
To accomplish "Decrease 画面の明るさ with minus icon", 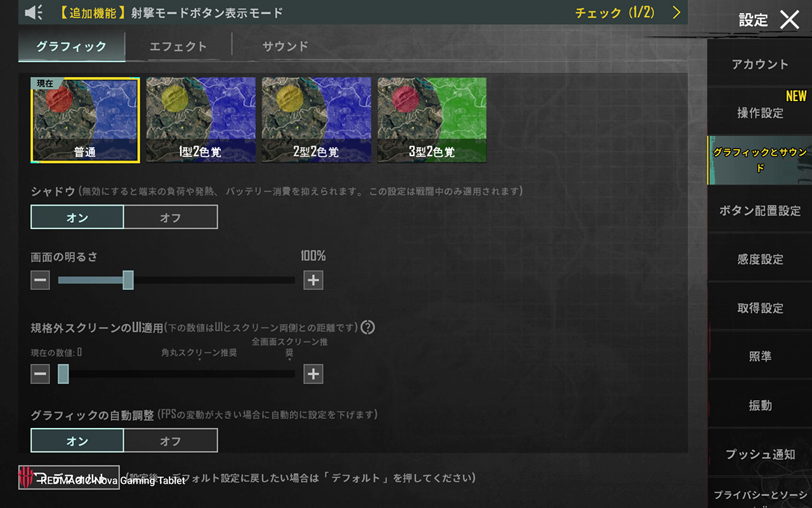I will point(40,280).
